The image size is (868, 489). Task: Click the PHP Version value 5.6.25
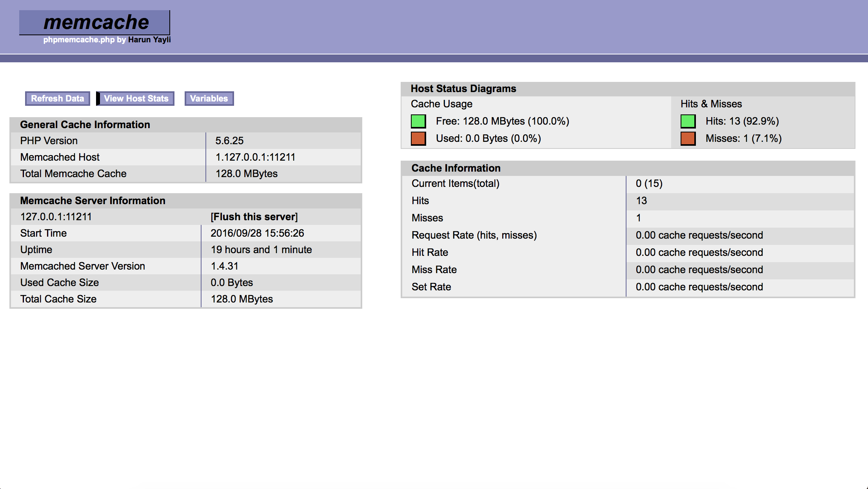229,141
